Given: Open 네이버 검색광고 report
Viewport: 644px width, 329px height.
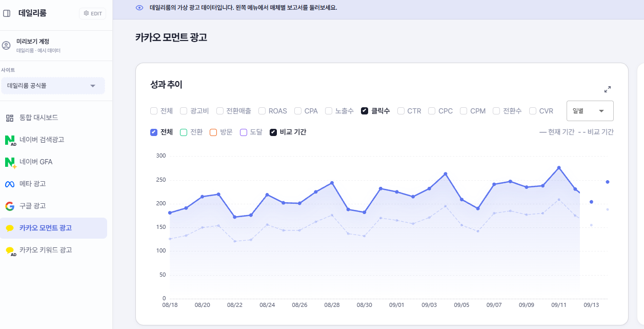Looking at the screenshot, I should (x=54, y=140).
